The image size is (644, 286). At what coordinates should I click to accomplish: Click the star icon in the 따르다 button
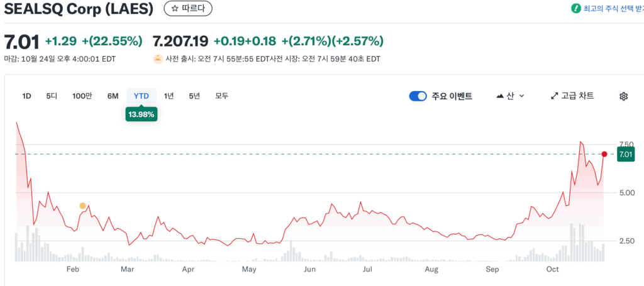tap(174, 8)
